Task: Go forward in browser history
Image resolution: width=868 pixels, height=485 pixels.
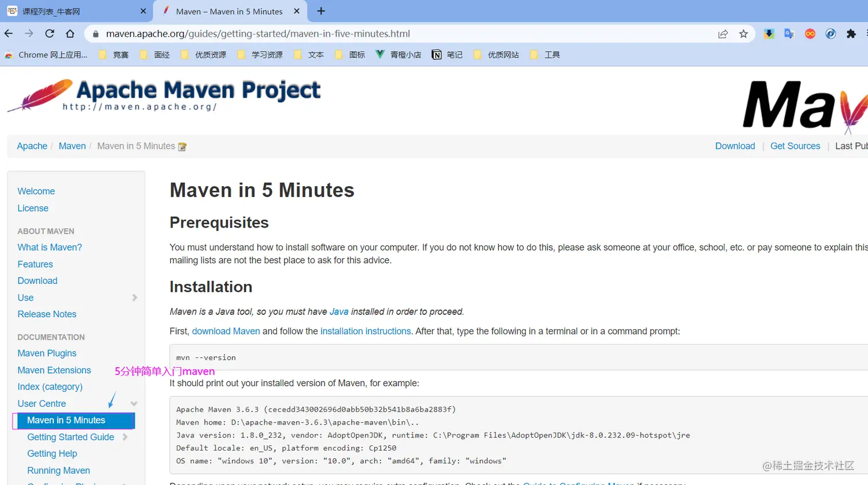Action: pyautogui.click(x=29, y=34)
